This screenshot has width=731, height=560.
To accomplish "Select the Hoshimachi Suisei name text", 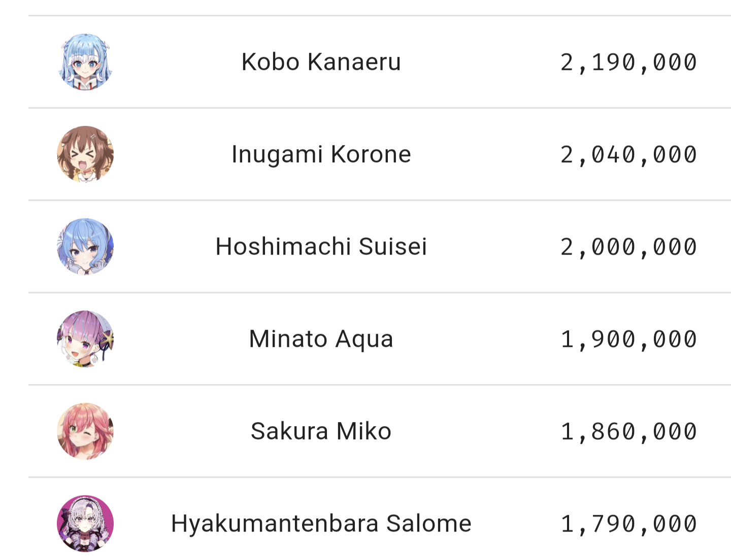I will pyautogui.click(x=321, y=247).
